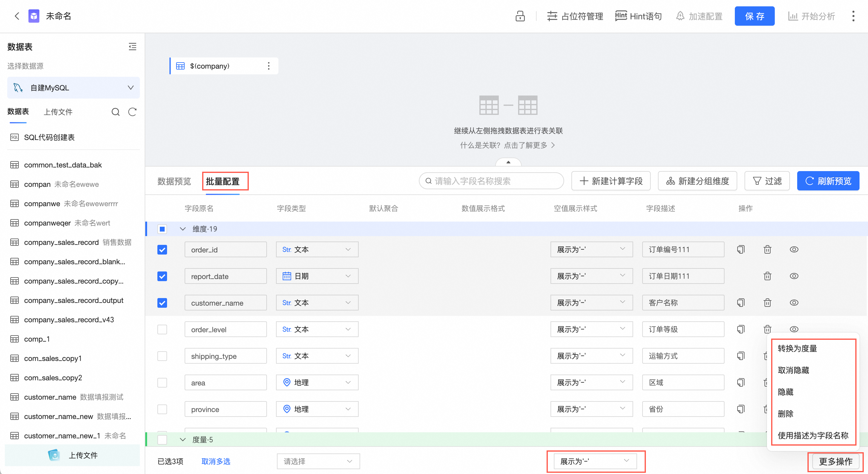Collapse the 维度·19 group
This screenshot has width=868, height=474.
[182, 229]
